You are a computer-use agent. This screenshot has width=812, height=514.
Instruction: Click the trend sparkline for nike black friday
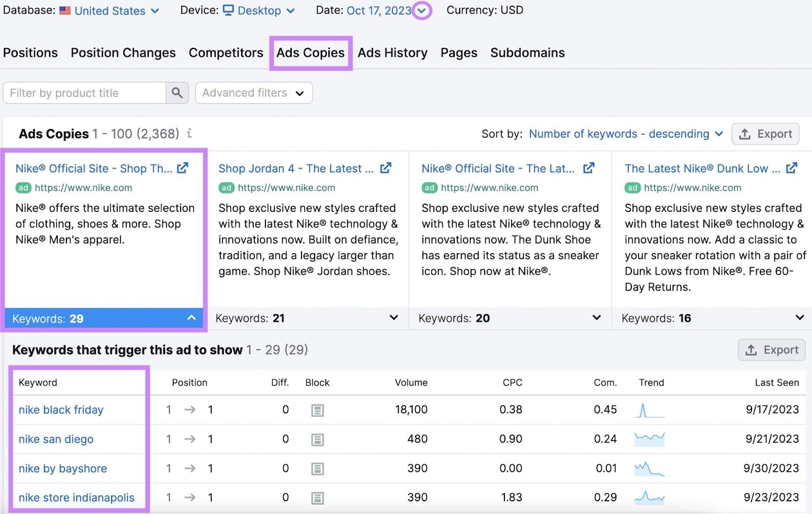click(x=651, y=409)
